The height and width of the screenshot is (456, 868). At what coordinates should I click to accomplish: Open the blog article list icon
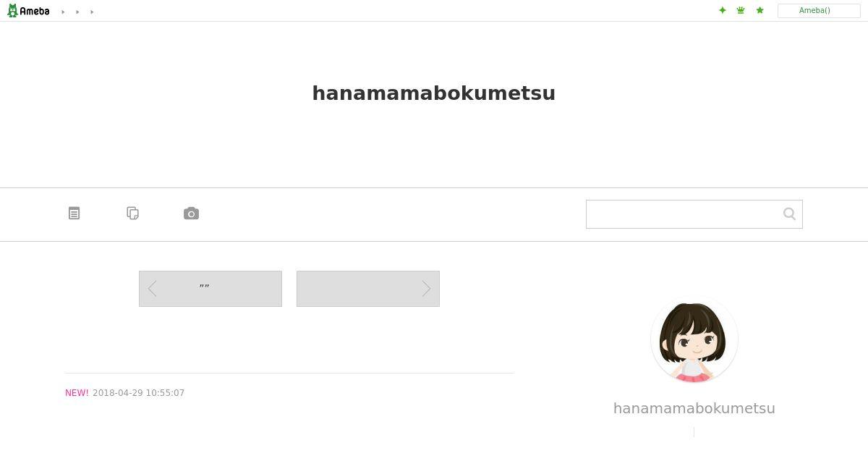74,214
